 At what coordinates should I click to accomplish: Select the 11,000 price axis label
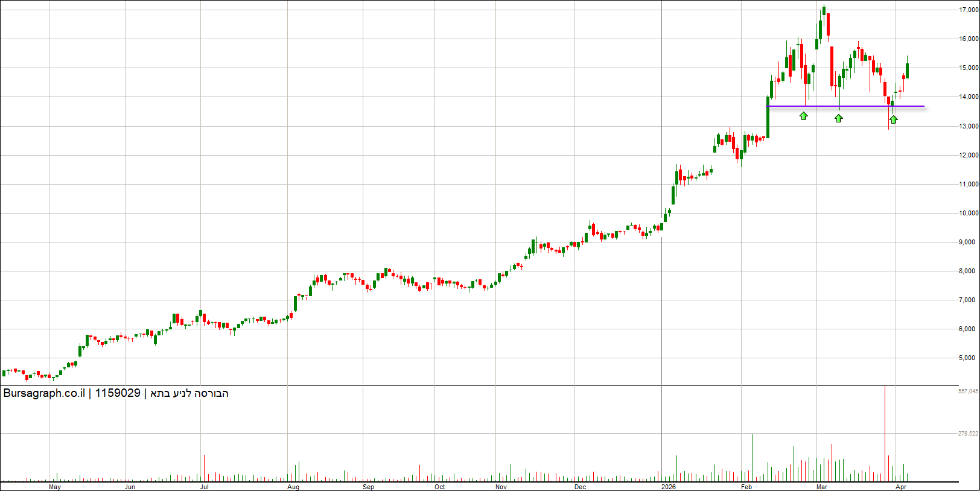969,184
